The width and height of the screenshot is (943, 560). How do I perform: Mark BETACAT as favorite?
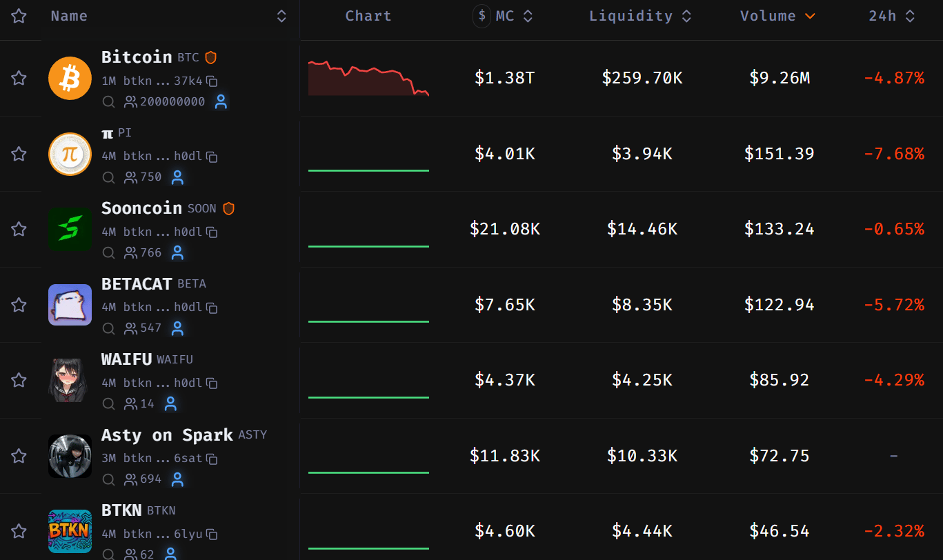click(x=19, y=305)
